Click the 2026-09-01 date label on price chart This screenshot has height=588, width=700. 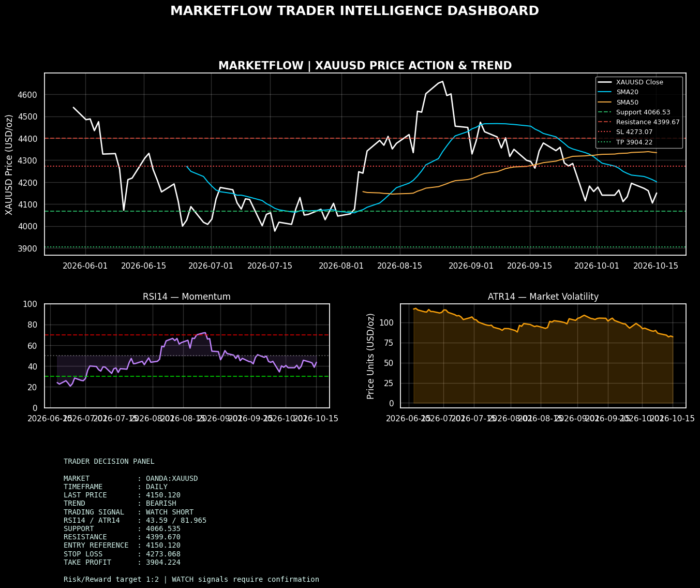[471, 266]
